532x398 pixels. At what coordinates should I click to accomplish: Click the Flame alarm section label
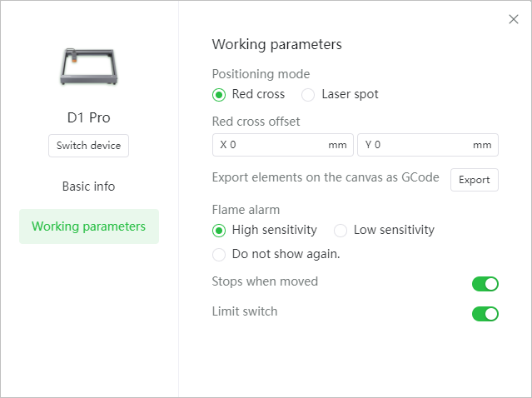[246, 210]
